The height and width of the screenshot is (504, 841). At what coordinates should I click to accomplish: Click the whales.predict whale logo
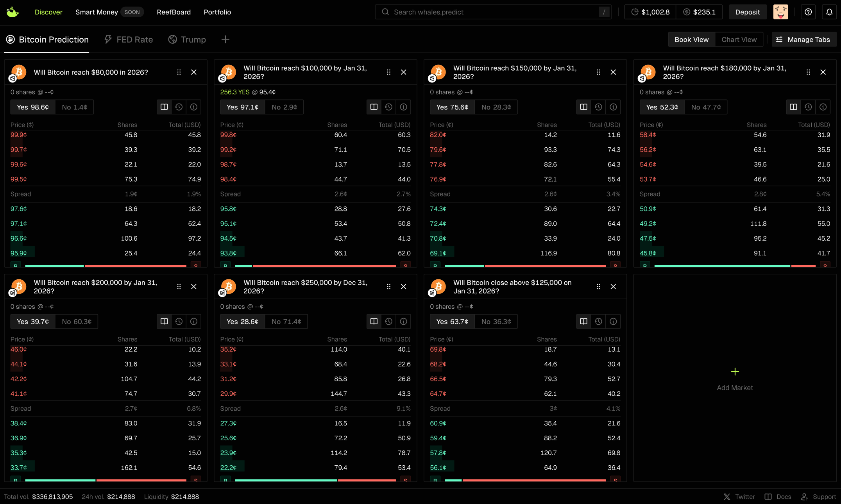(x=13, y=12)
